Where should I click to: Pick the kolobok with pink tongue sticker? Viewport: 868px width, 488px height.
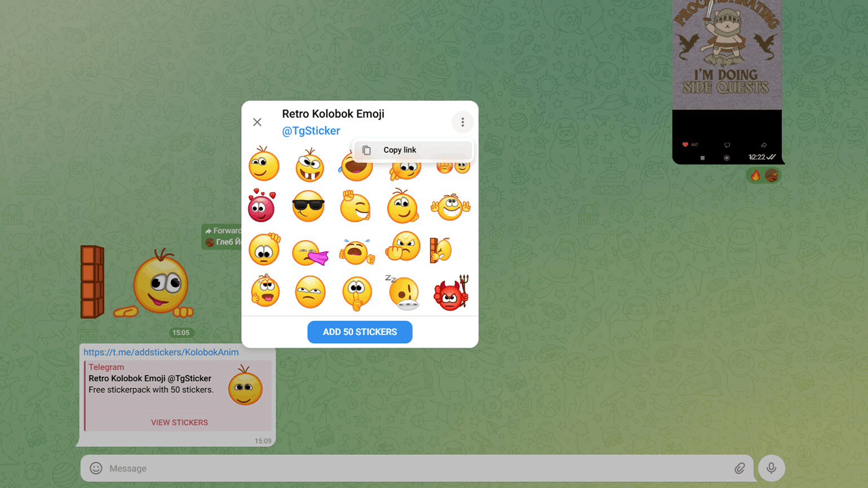[x=310, y=252]
